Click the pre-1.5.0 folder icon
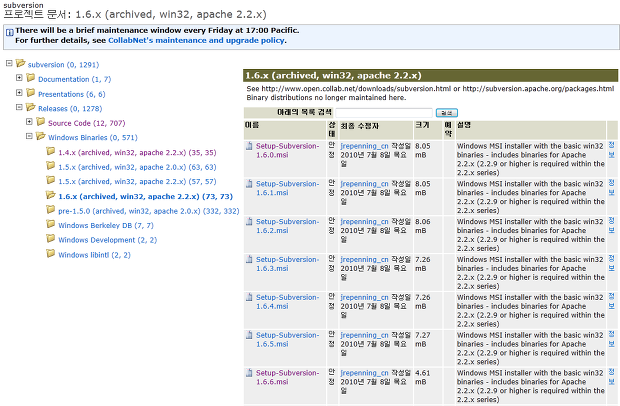620x406 pixels. pyautogui.click(x=51, y=210)
